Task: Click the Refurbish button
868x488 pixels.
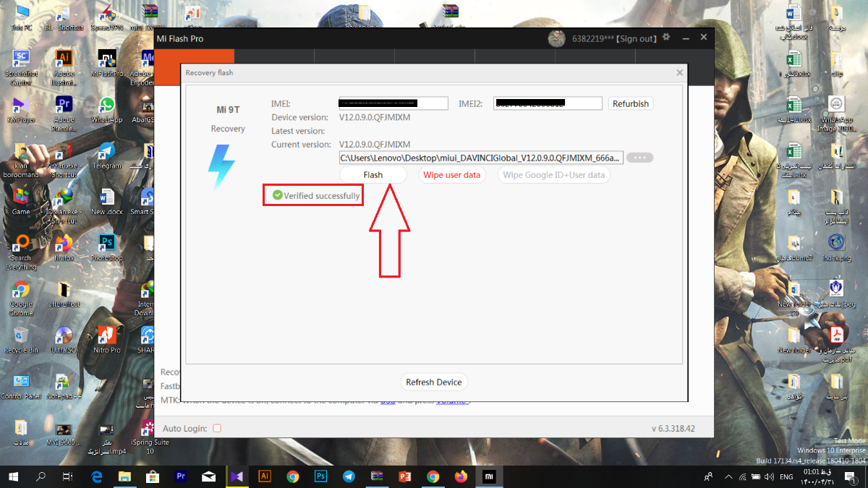Action: 631,103
